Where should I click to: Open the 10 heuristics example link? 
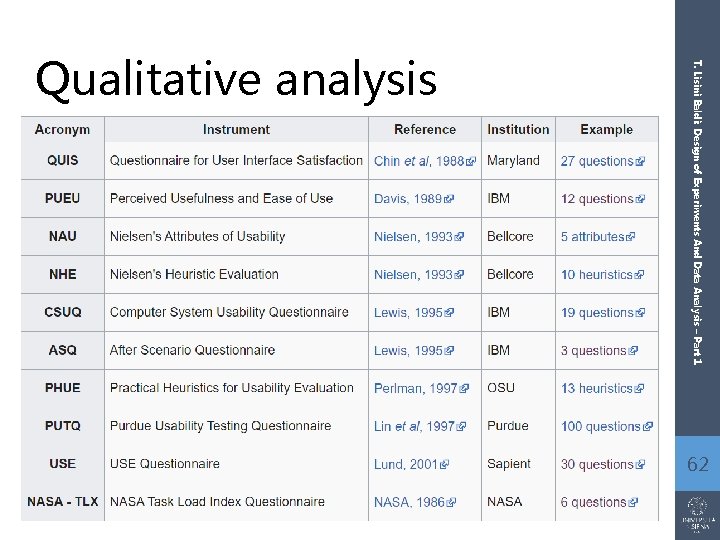click(597, 274)
